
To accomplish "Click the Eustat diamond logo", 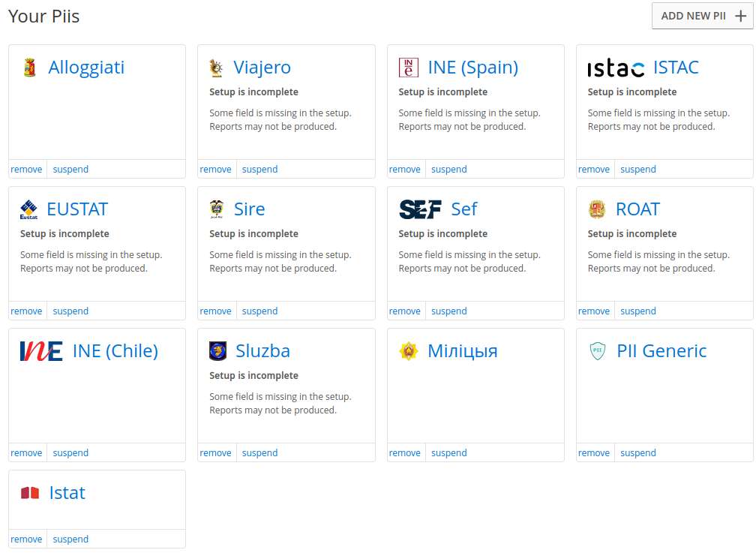I will [x=29, y=209].
